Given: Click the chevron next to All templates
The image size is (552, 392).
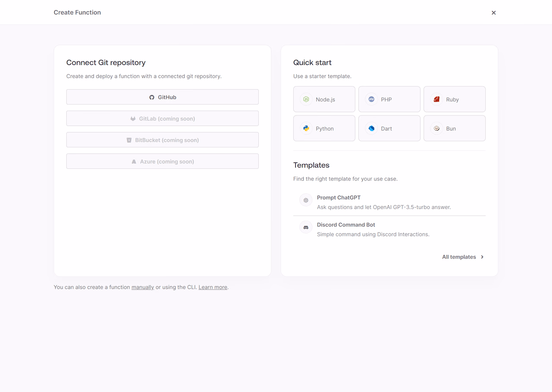Looking at the screenshot, I should [482, 257].
